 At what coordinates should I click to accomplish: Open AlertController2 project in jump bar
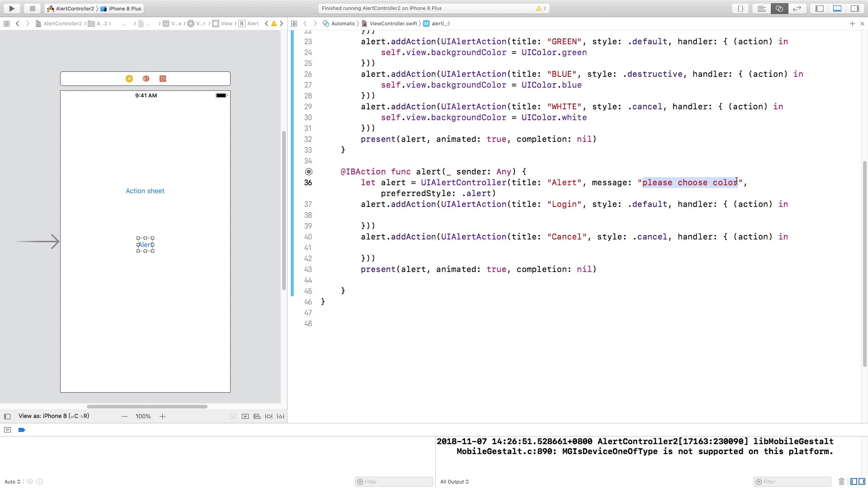click(59, 23)
